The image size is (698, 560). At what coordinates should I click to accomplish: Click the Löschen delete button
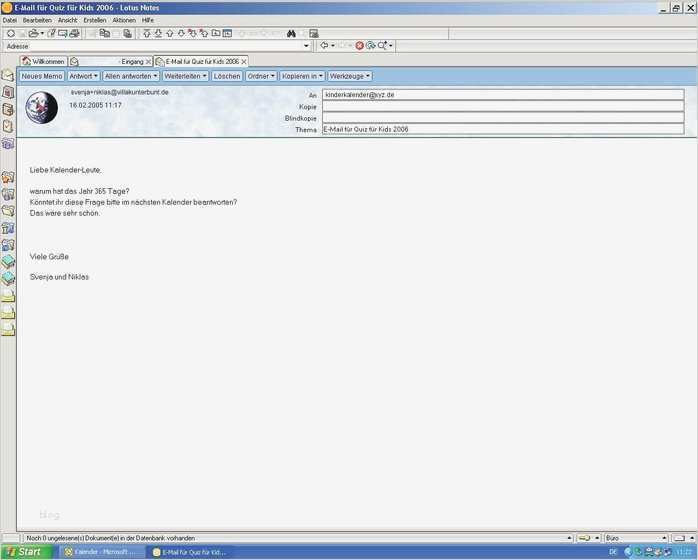pos(227,76)
